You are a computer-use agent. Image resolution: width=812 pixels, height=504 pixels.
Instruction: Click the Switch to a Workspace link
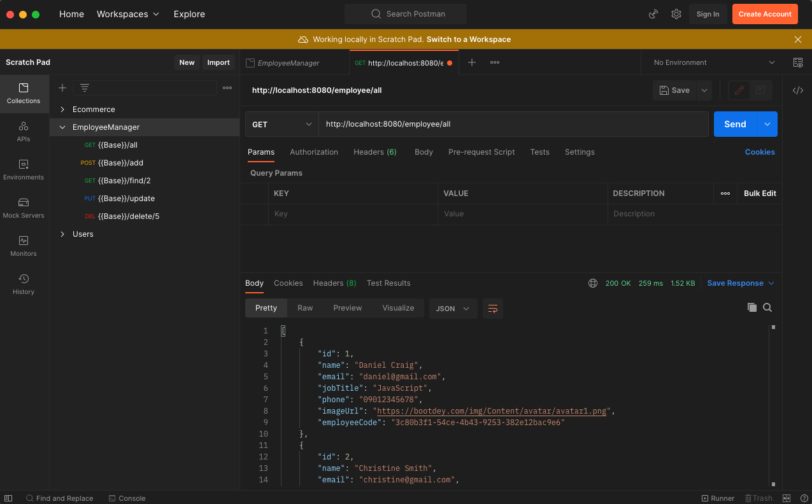pos(468,39)
